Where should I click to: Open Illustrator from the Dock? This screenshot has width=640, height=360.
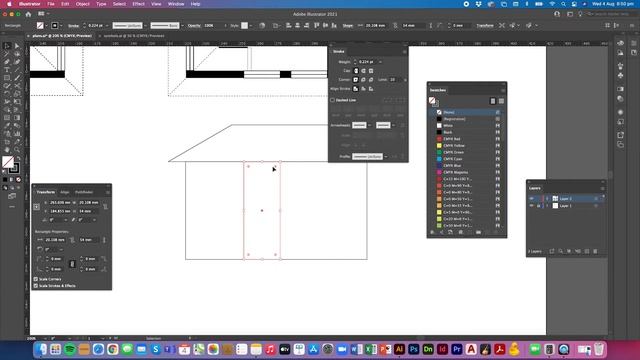[399, 349]
